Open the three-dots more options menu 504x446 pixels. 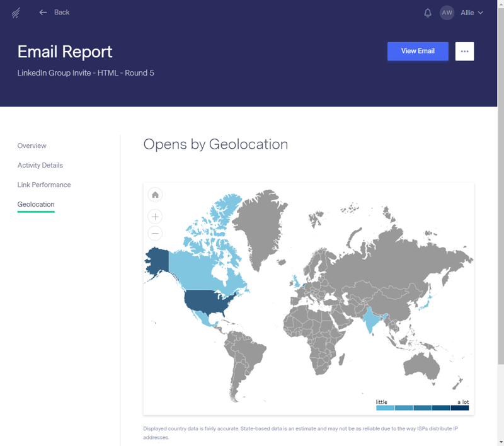pos(464,51)
